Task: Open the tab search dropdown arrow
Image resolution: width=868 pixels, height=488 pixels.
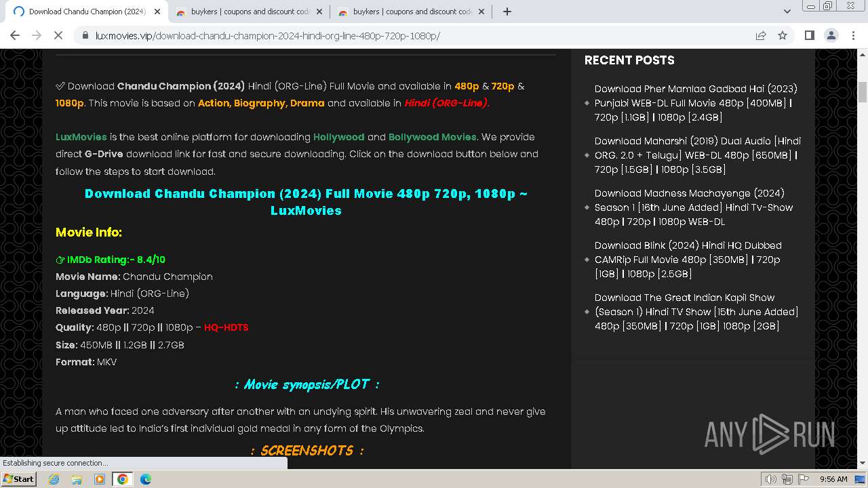Action: pos(787,12)
